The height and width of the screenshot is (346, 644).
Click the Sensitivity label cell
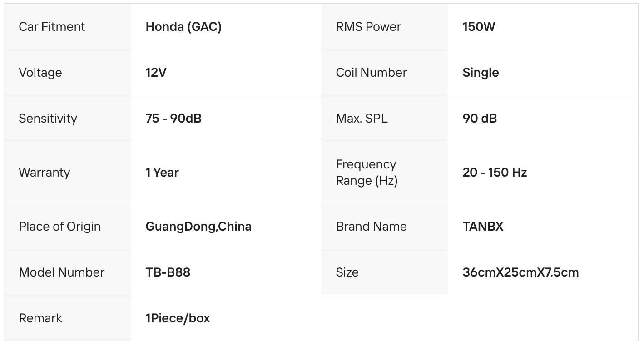[48, 119]
